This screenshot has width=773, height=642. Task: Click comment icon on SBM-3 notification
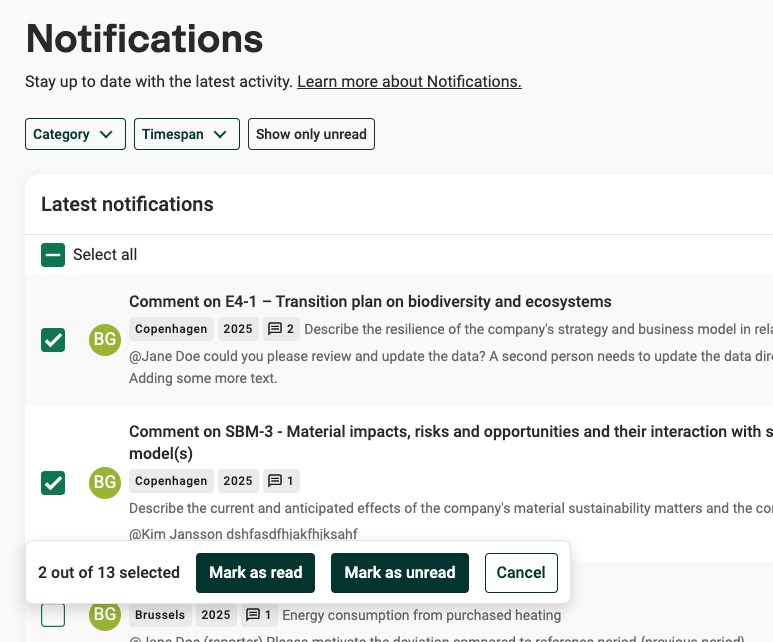[275, 481]
